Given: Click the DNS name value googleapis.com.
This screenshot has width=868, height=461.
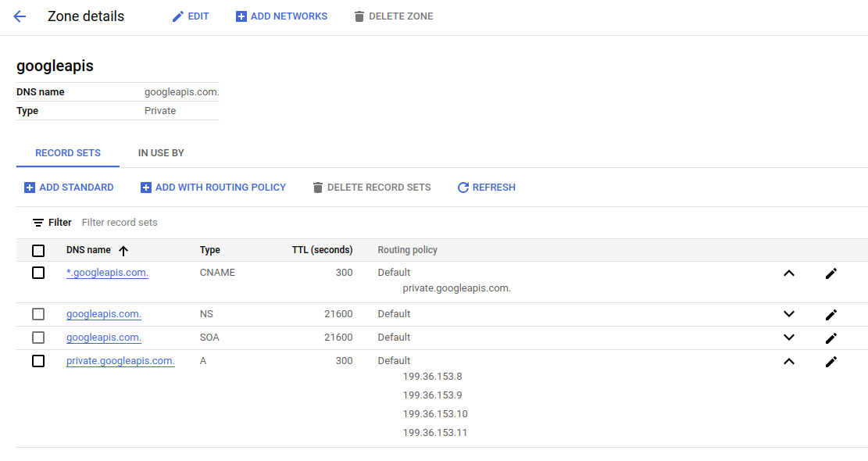Looking at the screenshot, I should (x=182, y=92).
